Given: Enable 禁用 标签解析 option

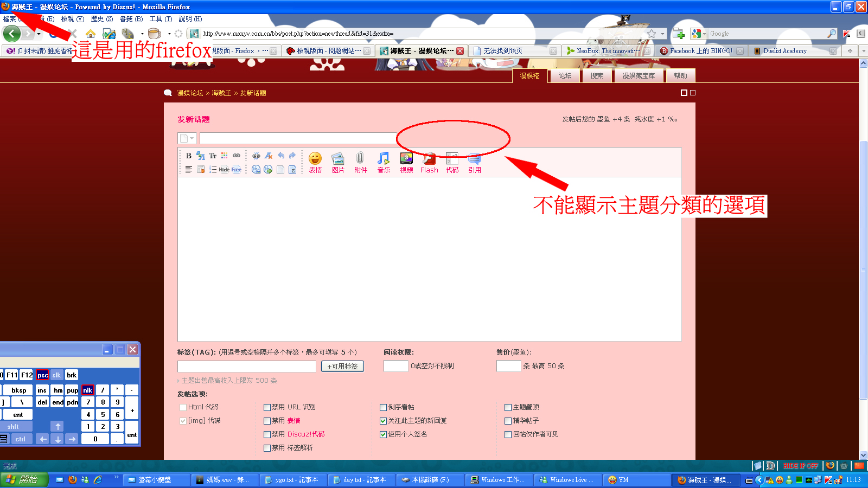Looking at the screenshot, I should [x=267, y=448].
